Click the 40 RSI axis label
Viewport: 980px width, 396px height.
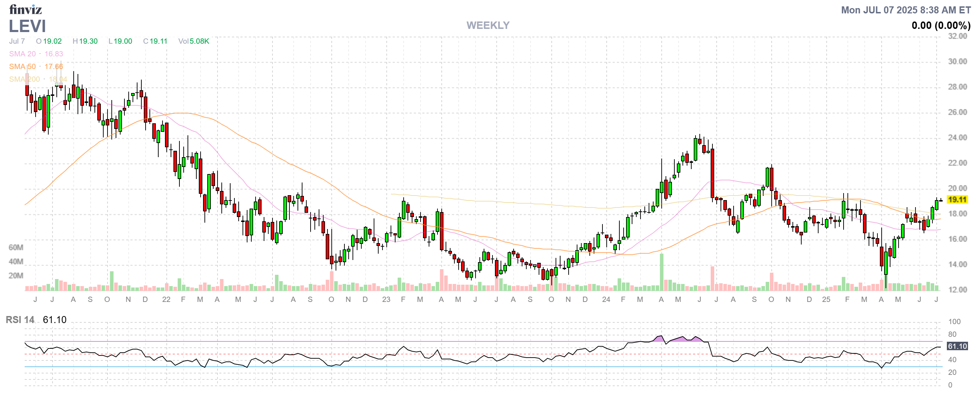point(952,360)
